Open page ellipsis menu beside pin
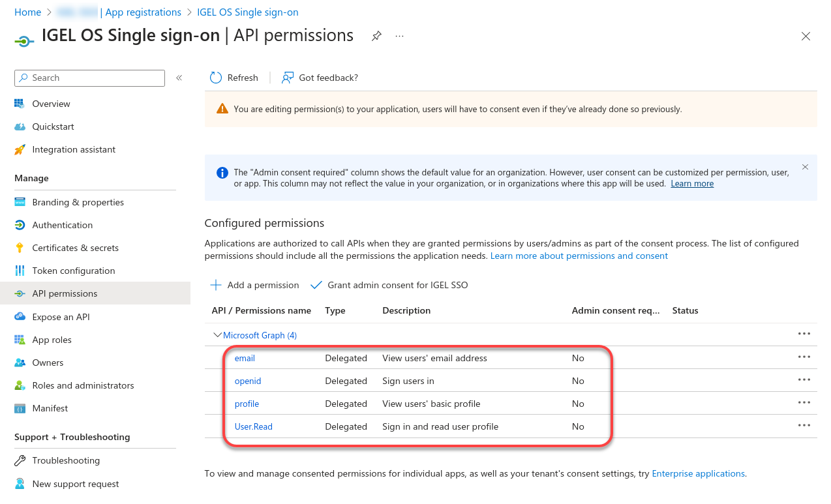 click(399, 36)
